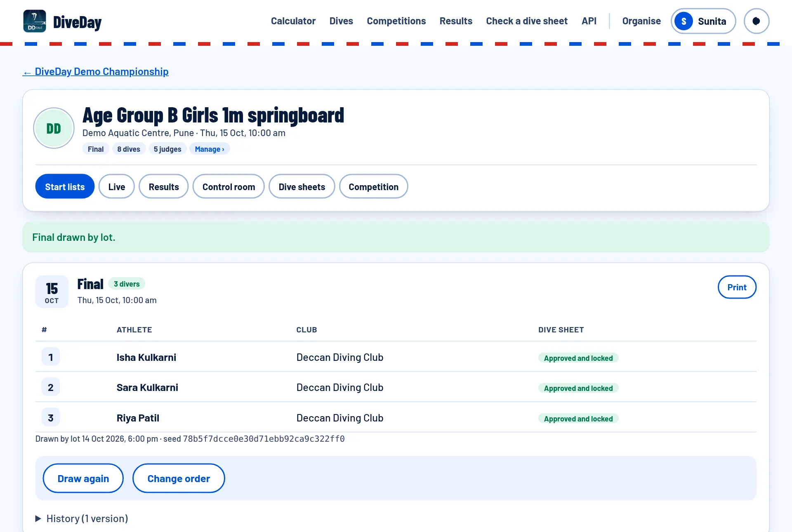Click the 15 Oct date tile
This screenshot has width=792, height=532.
[x=52, y=292]
